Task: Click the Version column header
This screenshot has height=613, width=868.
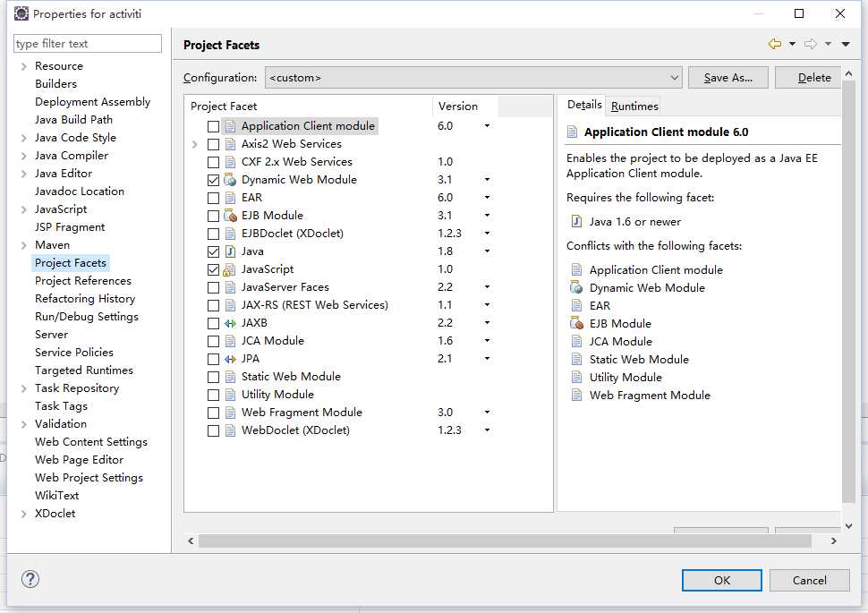Action: (x=465, y=106)
